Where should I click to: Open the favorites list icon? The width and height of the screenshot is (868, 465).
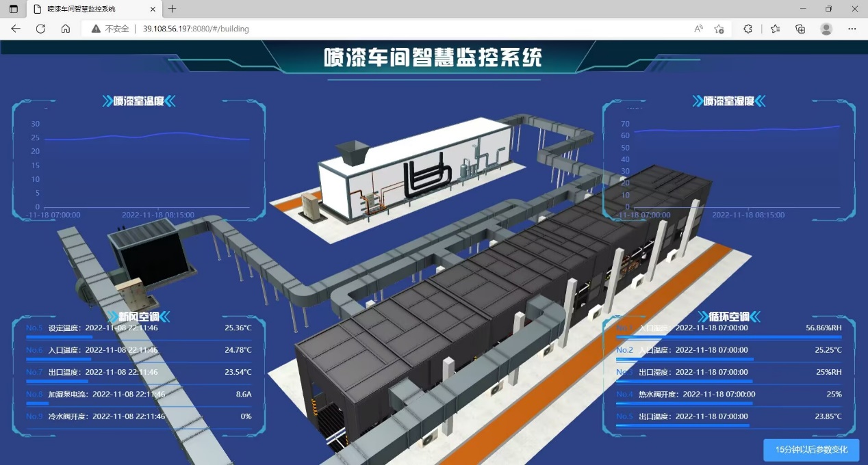click(775, 29)
